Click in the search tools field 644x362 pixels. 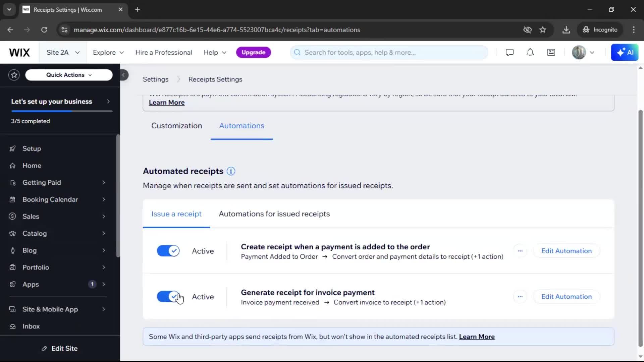pos(389,53)
